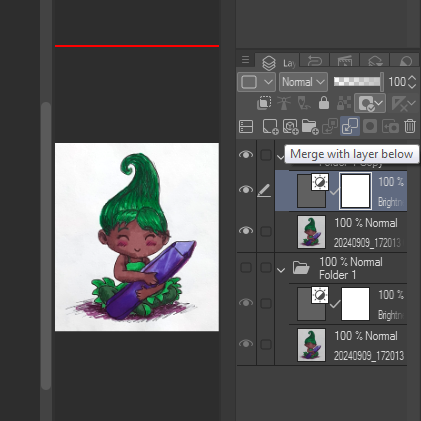Toggle Clip to Layer Below icon

[264, 103]
